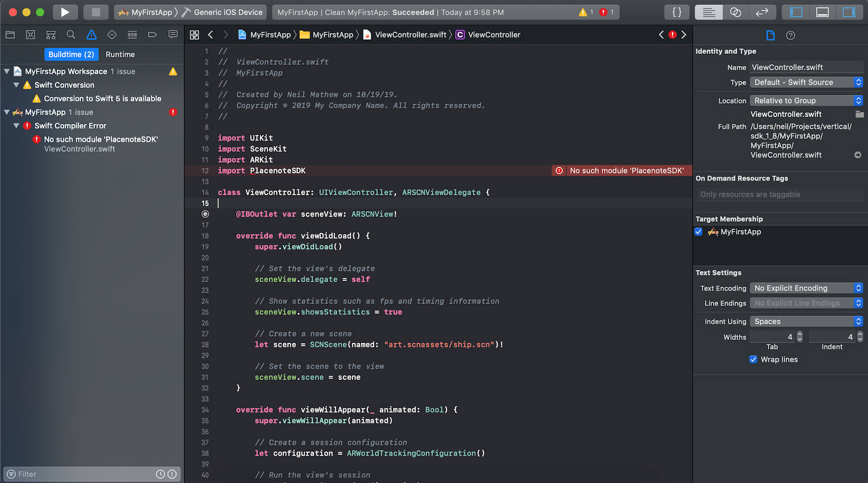The width and height of the screenshot is (868, 483).
Task: Open the Find navigator magnifier icon
Action: point(71,35)
